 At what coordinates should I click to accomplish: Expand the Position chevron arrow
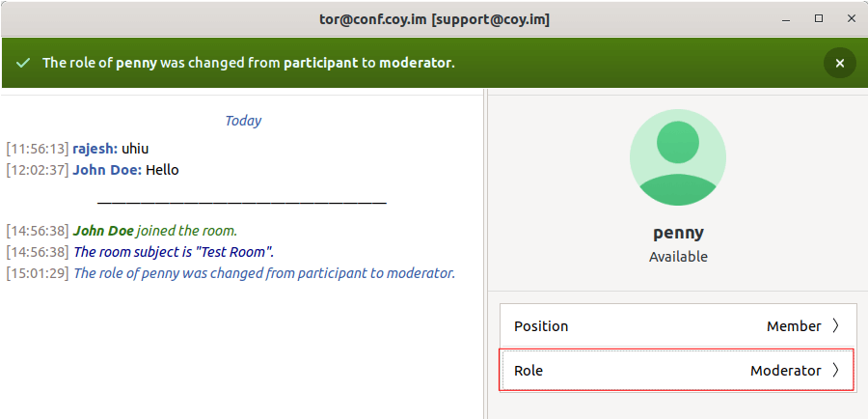(x=835, y=326)
